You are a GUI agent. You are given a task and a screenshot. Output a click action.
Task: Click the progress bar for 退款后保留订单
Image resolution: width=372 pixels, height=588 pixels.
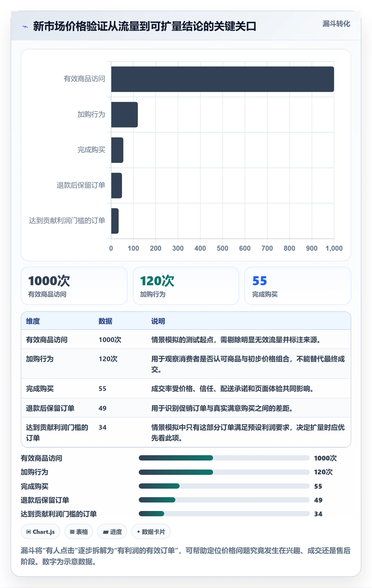[x=224, y=500]
